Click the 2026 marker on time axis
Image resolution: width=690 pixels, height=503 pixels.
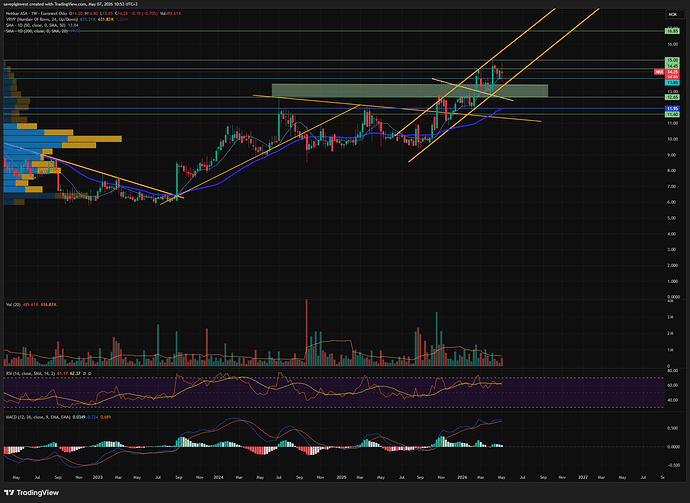click(462, 477)
